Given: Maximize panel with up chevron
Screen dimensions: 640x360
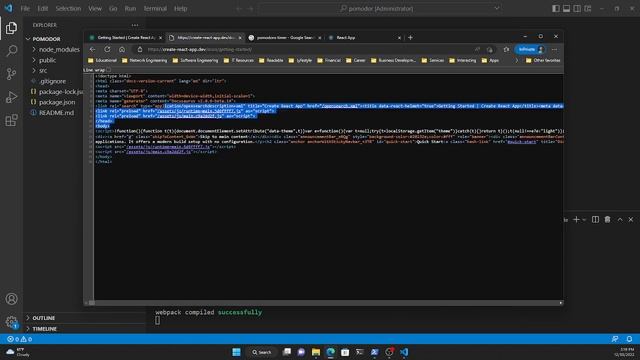Looking at the screenshot, I should [620, 220].
